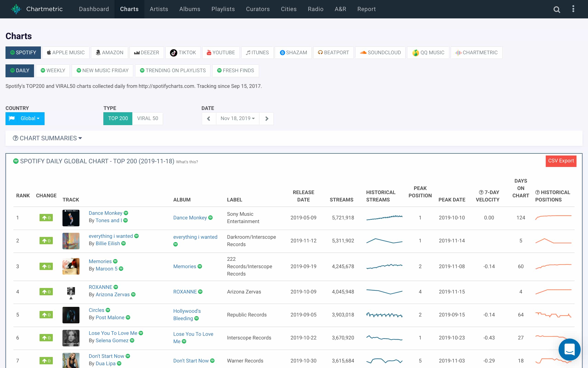Open the Global country dropdown

click(25, 118)
